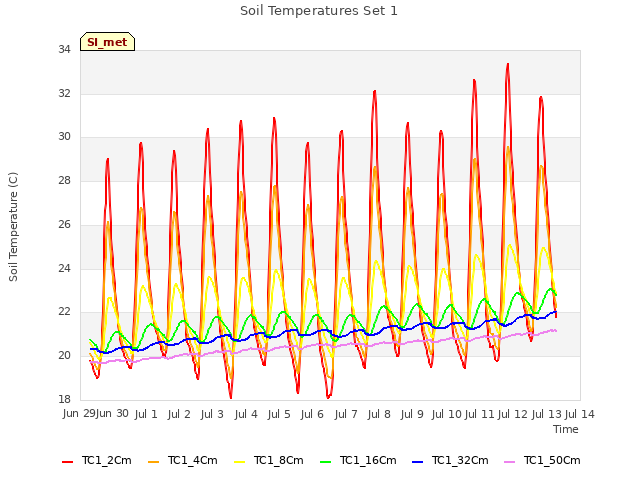Click the Jul 3 x-axis tick label
The width and height of the screenshot is (640, 480).
pyautogui.click(x=212, y=414)
